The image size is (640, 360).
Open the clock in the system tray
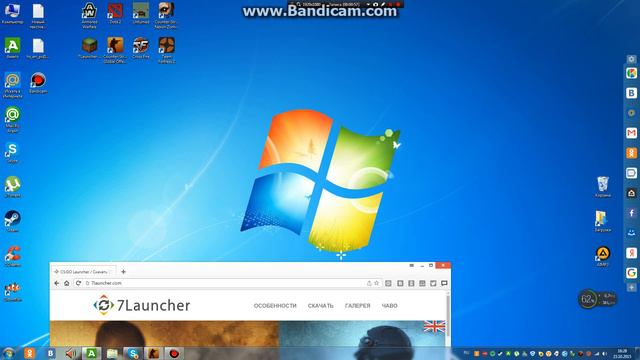622,353
